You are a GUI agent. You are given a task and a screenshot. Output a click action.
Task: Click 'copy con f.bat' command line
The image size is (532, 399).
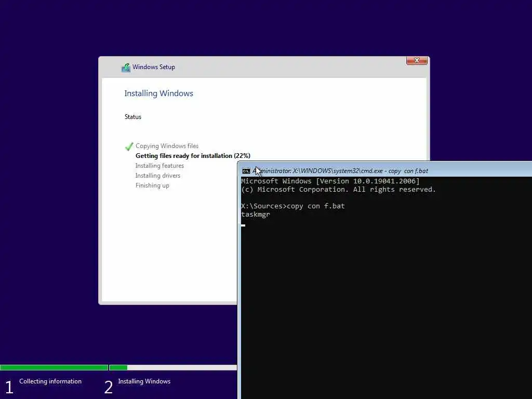coord(316,206)
